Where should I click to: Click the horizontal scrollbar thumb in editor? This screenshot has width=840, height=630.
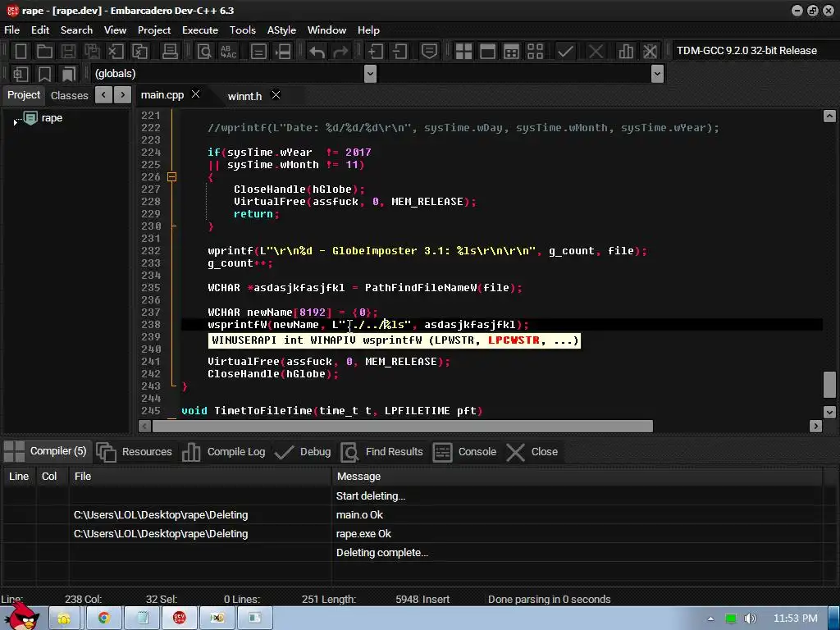(x=402, y=427)
